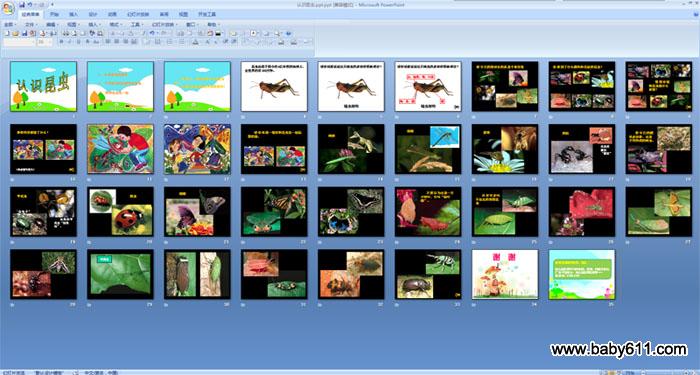This screenshot has height=375, width=700.
Task: Toggle Underline formatting button
Action: [x=78, y=42]
